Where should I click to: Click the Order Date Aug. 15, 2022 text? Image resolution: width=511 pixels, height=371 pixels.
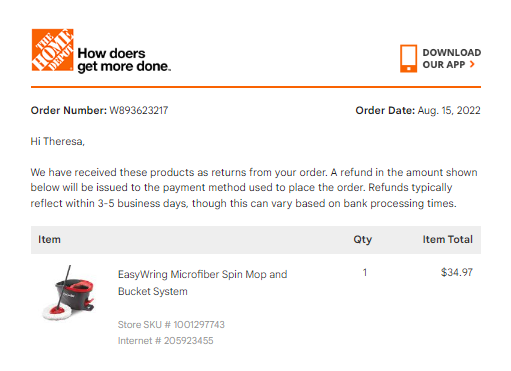point(418,110)
